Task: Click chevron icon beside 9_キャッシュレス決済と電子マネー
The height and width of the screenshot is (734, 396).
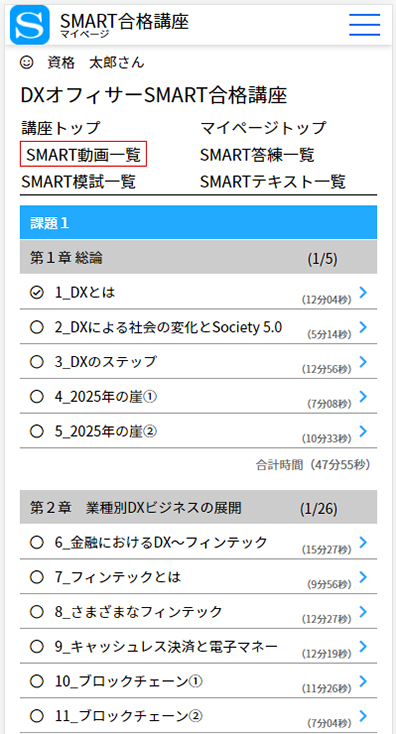Action: click(x=363, y=646)
